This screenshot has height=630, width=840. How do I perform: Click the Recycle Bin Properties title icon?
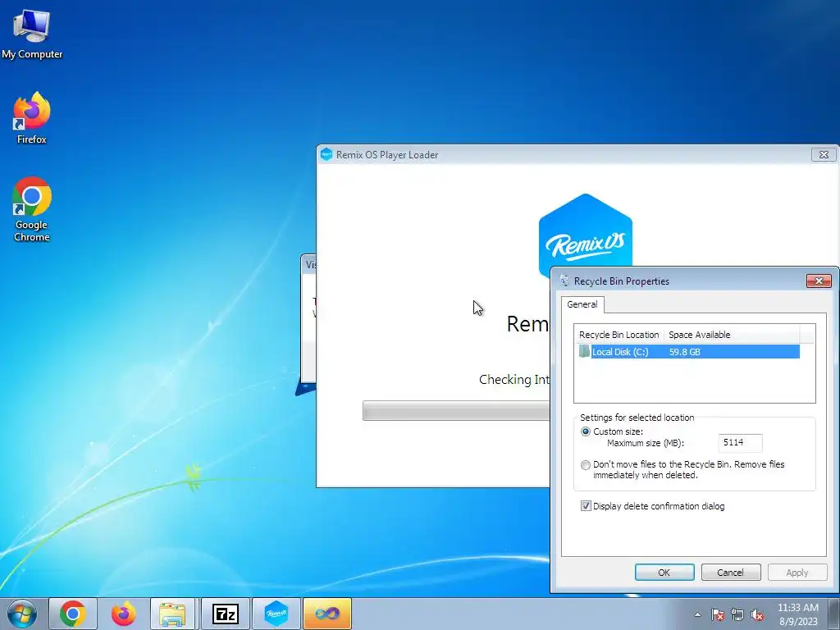[x=564, y=281]
